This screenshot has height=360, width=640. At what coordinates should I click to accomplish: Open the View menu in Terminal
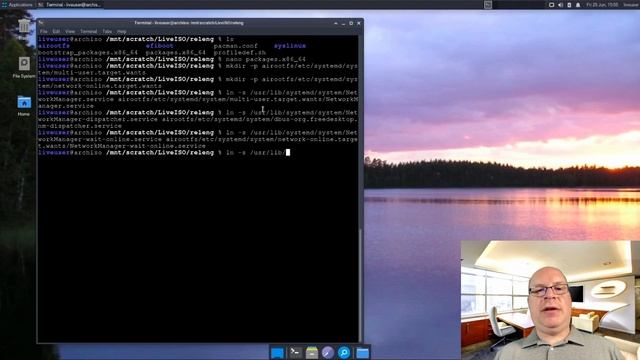pyautogui.click(x=70, y=31)
